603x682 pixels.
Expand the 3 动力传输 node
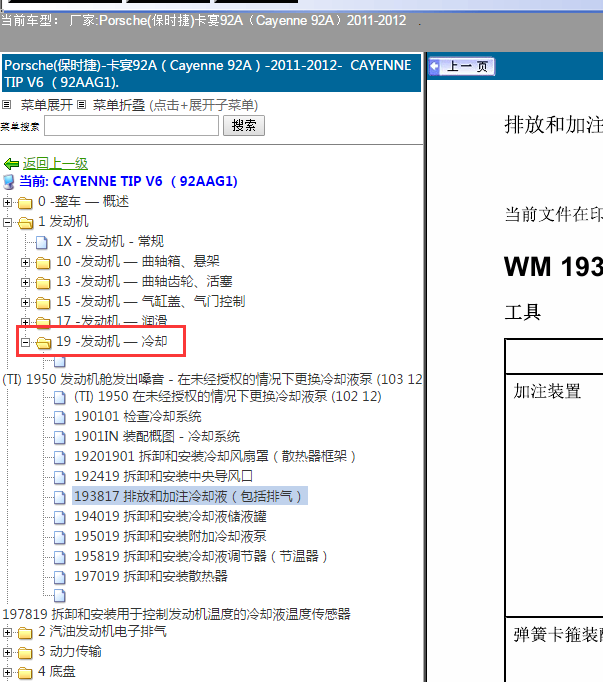point(7,652)
